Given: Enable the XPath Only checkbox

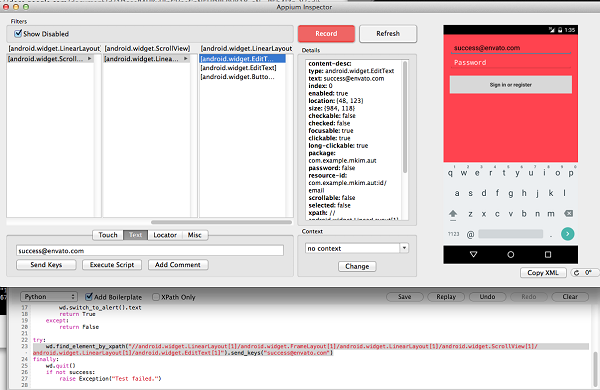Looking at the screenshot, I should click(156, 297).
